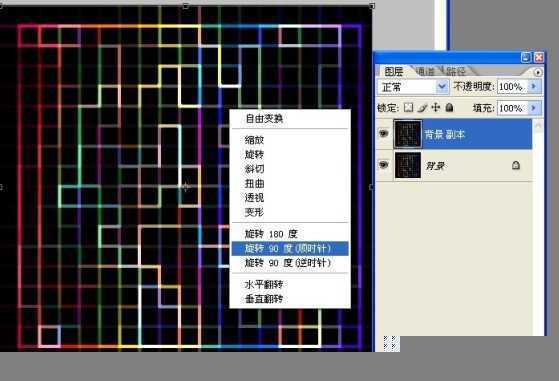Minimize the layers palette window
The width and height of the screenshot is (559, 381).
point(525,57)
